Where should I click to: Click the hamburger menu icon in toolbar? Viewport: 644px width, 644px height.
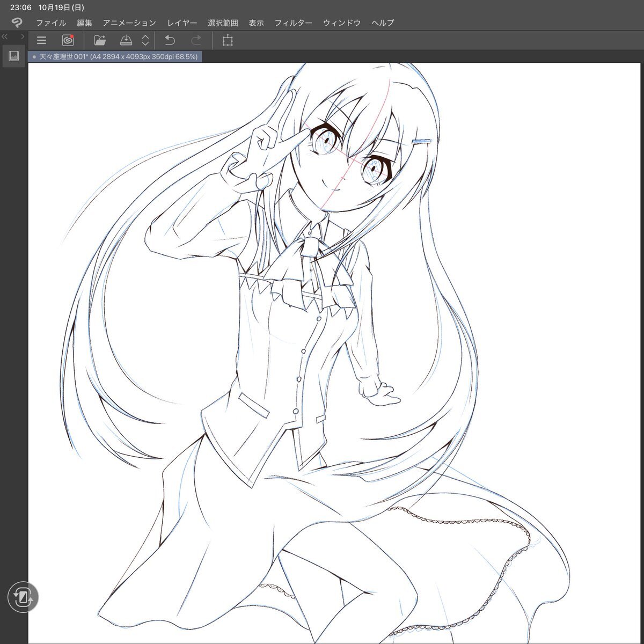tap(41, 40)
